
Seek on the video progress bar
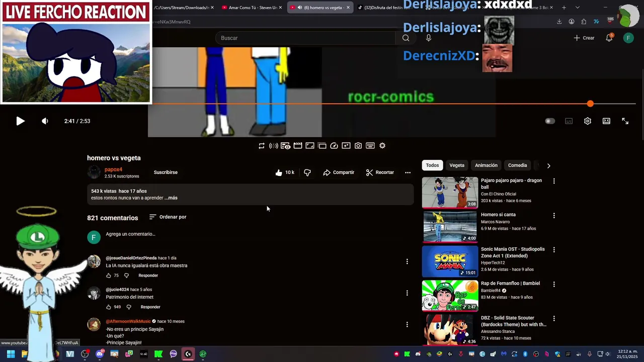[x=393, y=104]
